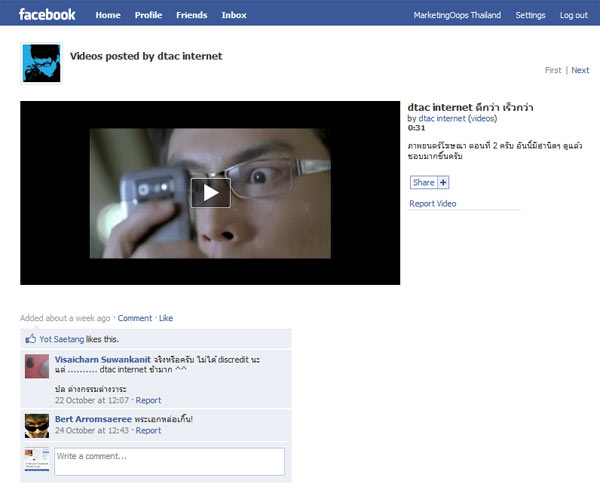Open the Friends menu item

click(191, 15)
